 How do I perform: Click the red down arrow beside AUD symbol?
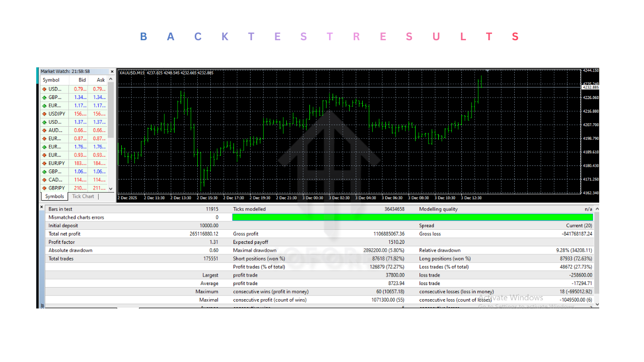tap(44, 130)
